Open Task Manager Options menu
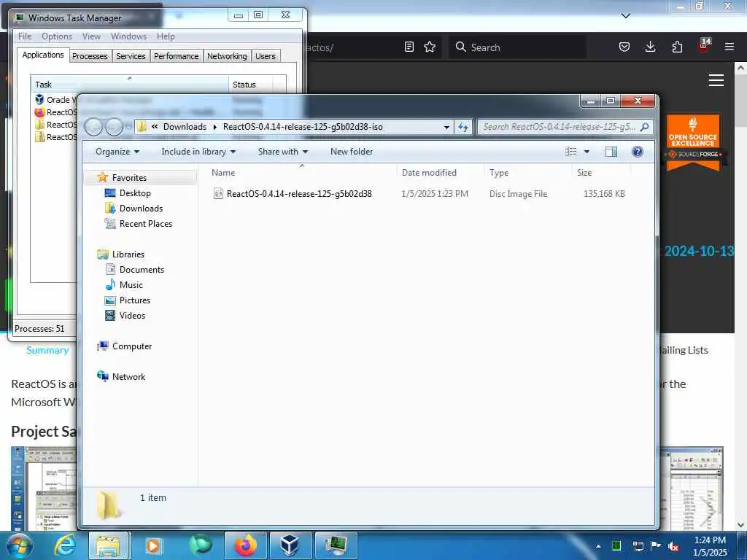The width and height of the screenshot is (747, 560). point(57,36)
